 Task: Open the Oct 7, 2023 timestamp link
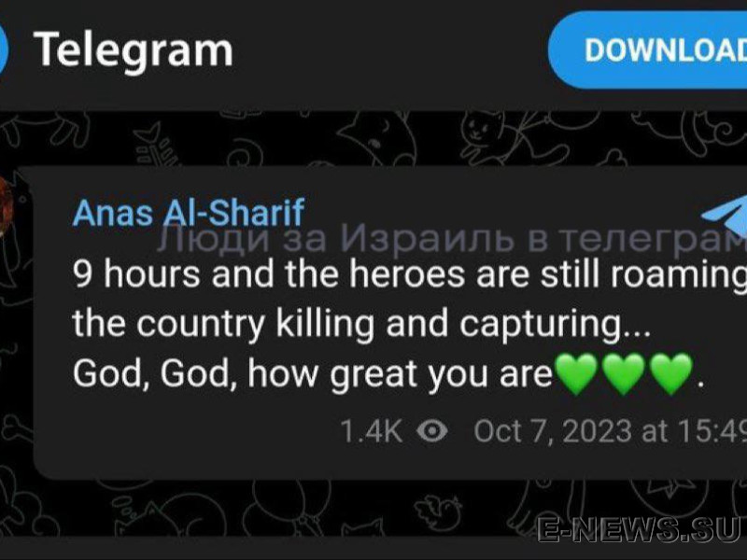tap(610, 431)
